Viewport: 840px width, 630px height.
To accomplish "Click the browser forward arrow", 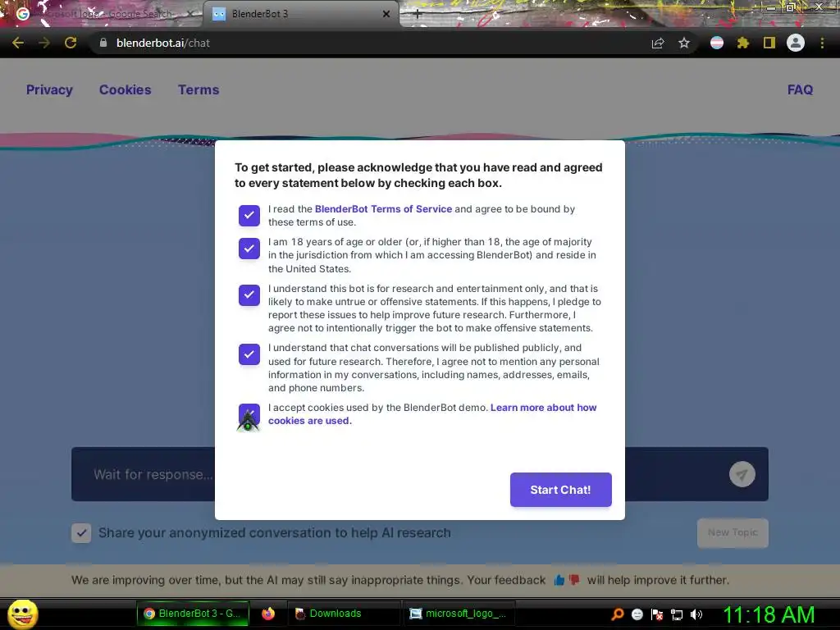I will (x=44, y=43).
